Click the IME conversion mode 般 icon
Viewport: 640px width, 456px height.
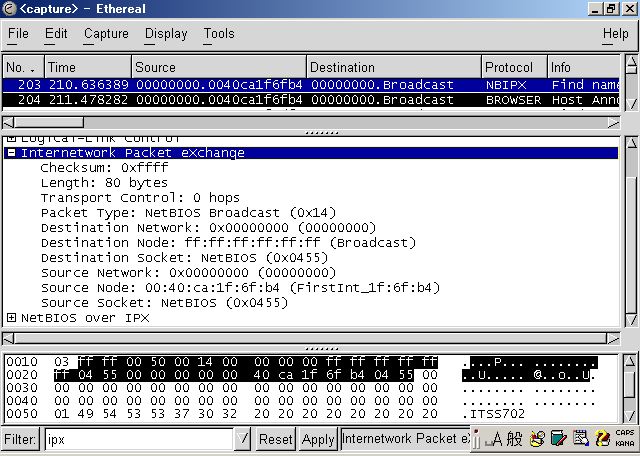(x=514, y=439)
